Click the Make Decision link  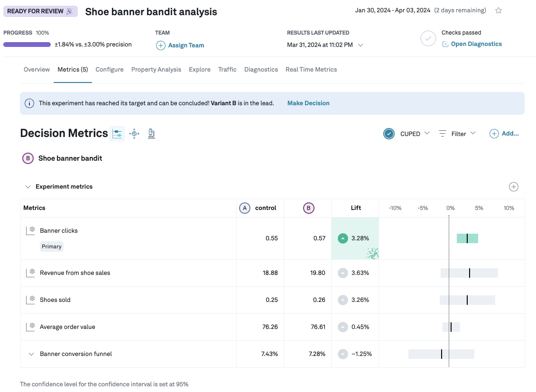point(308,103)
